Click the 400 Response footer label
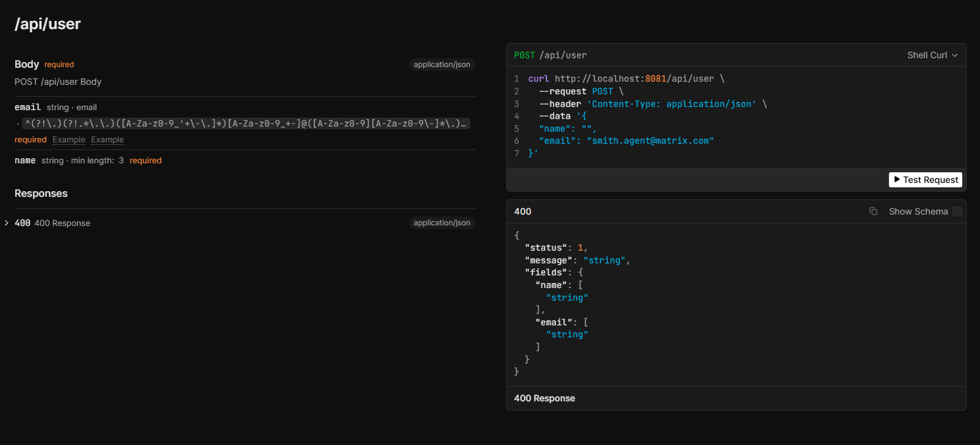The height and width of the screenshot is (445, 980). click(x=544, y=398)
